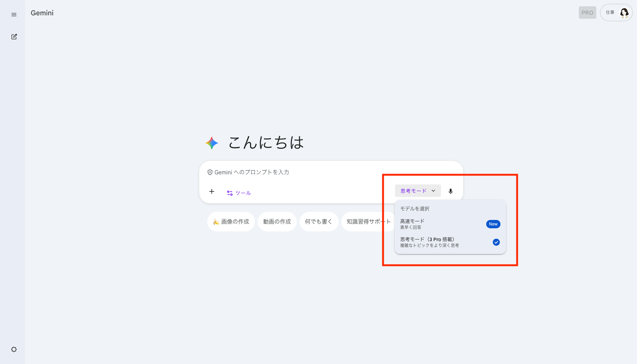Screen dimensions: 637x364
Task: Select the 画像の作成 suggestion chip with banana icon
Action: click(231, 222)
